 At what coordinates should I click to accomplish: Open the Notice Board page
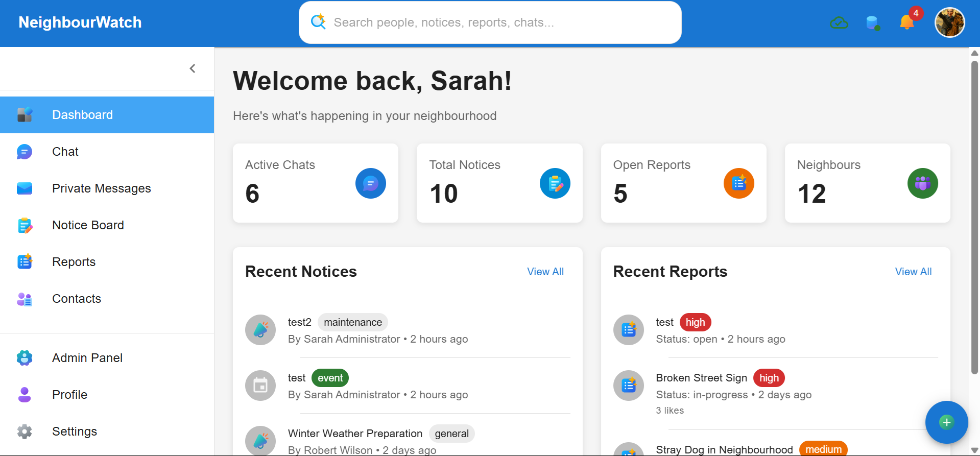[x=107, y=225]
